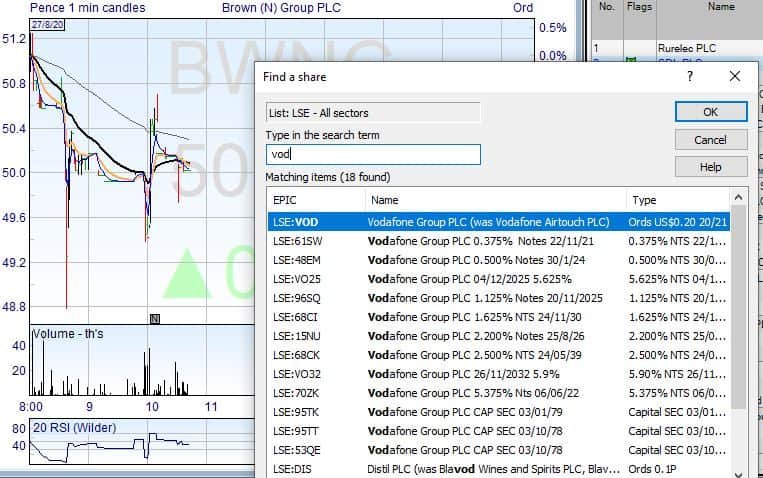Viewport: 763px width, 478px height.
Task: Sort results by EPIC column header
Action: [315, 200]
